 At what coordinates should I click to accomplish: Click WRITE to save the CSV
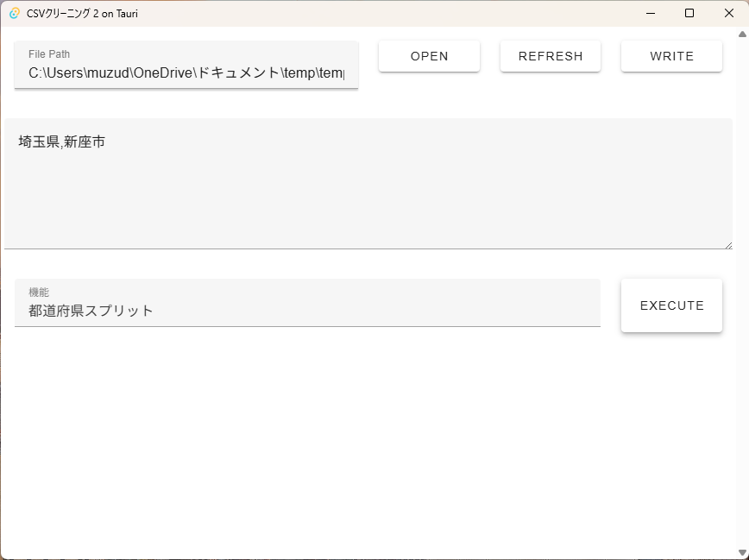click(671, 56)
